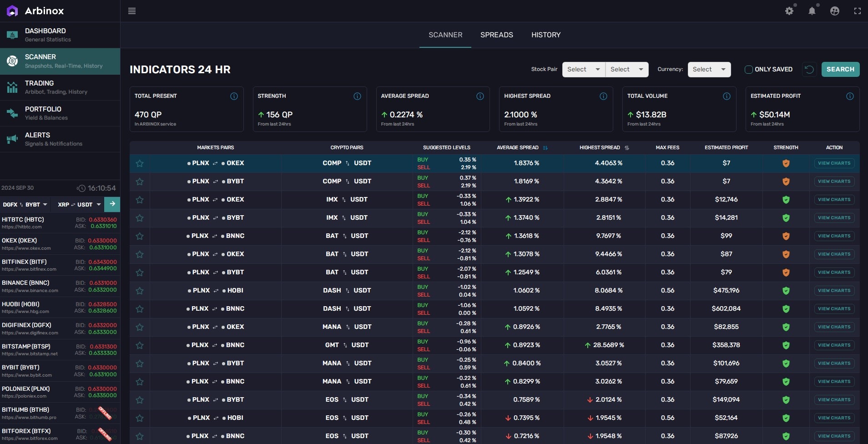
Task: Star the PLNX BYBT IMX USDT row
Action: (x=140, y=218)
